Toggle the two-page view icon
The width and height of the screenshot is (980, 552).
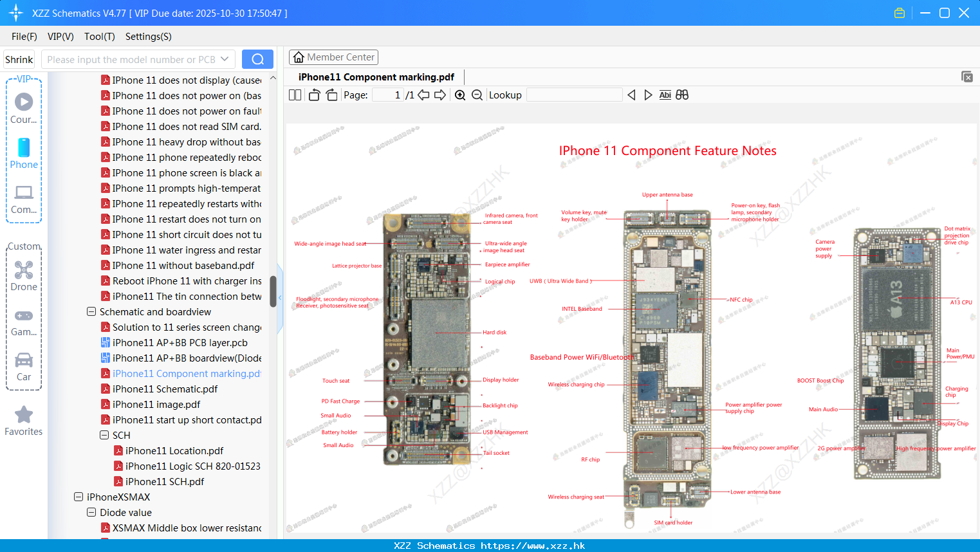pyautogui.click(x=295, y=95)
